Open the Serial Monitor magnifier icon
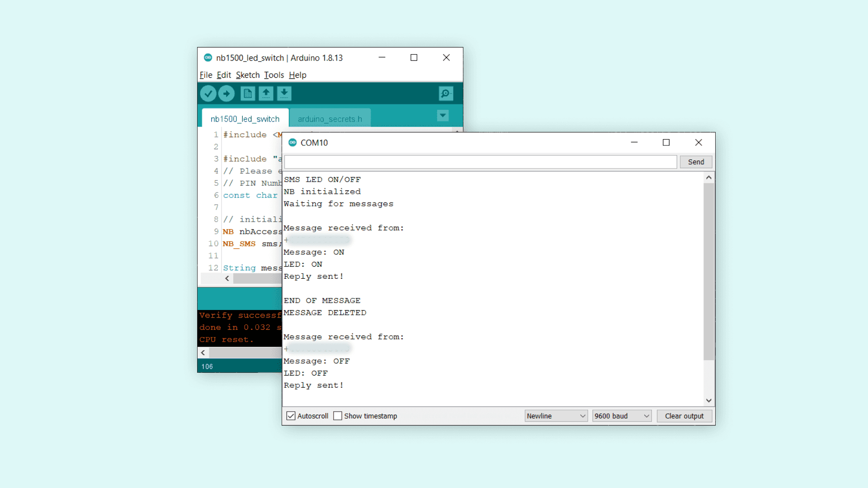Viewport: 868px width, 488px height. click(x=446, y=94)
